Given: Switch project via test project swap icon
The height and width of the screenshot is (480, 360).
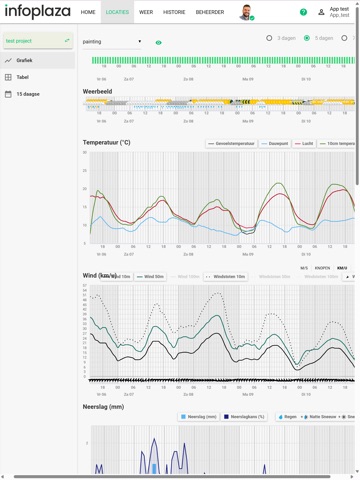Looking at the screenshot, I should (x=67, y=41).
